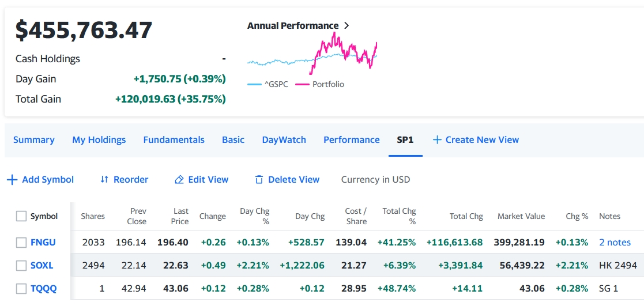Check the FNGU row checkbox
The width and height of the screenshot is (644, 306).
coord(21,243)
